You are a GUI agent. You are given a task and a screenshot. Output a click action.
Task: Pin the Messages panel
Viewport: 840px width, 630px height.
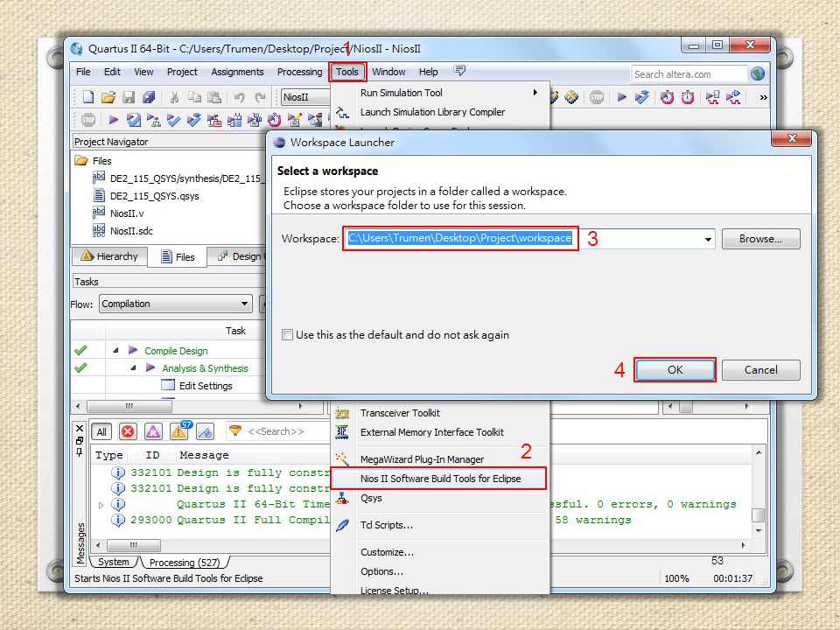80,452
